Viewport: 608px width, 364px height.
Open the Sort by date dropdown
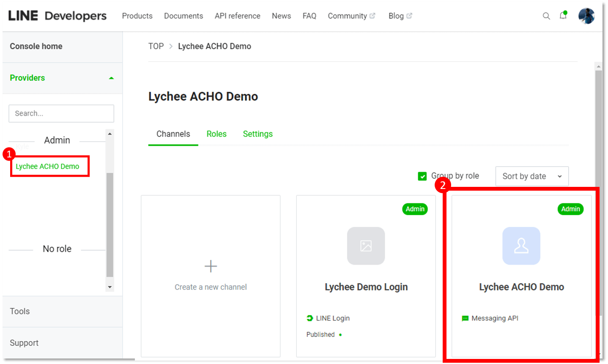coord(531,176)
